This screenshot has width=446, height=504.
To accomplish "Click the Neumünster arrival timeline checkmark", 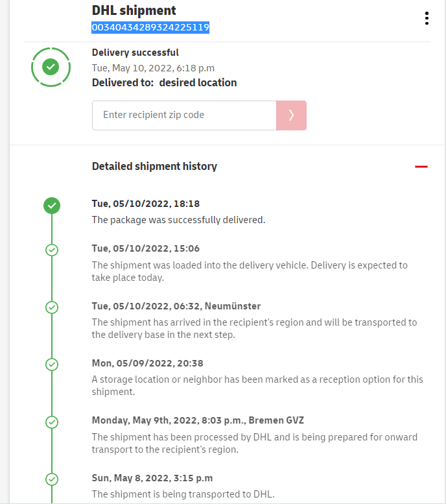I will (x=52, y=307).
